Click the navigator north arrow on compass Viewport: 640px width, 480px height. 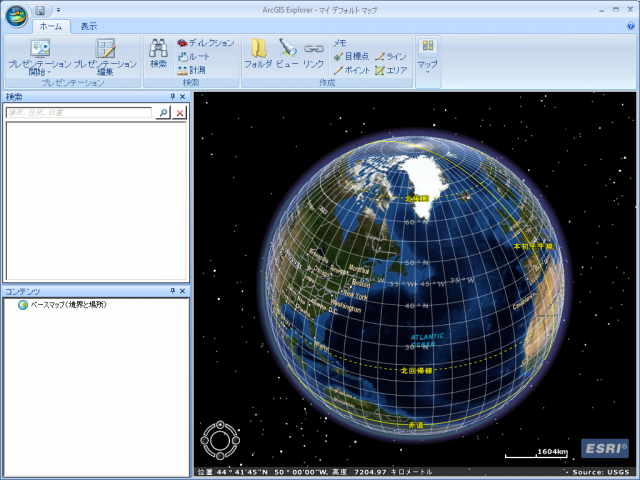[220, 425]
